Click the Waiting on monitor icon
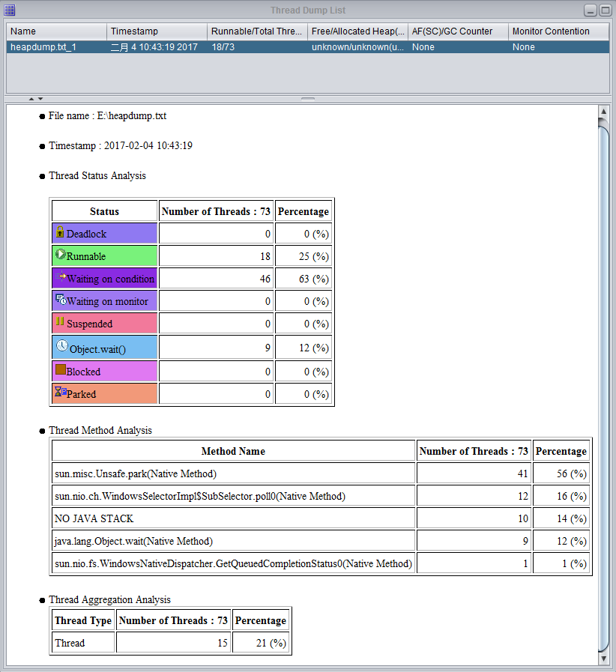 point(61,300)
